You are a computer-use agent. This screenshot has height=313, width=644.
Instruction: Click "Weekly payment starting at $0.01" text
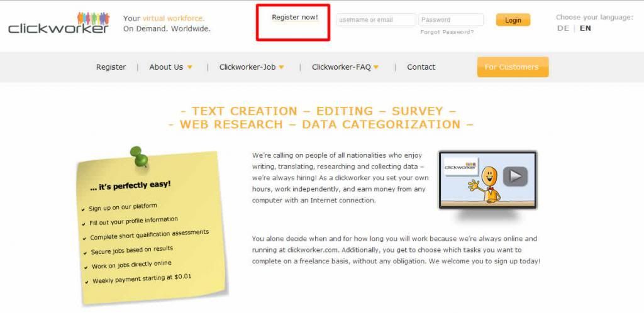[x=142, y=279]
